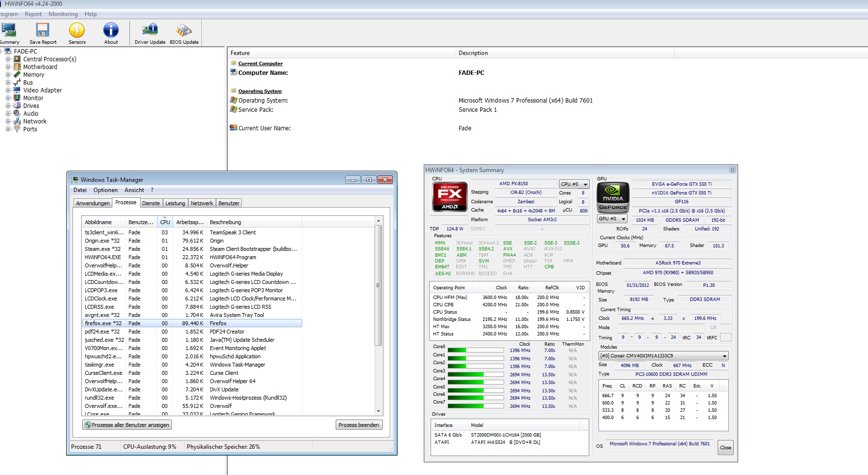Expand the Network tree node

point(8,121)
